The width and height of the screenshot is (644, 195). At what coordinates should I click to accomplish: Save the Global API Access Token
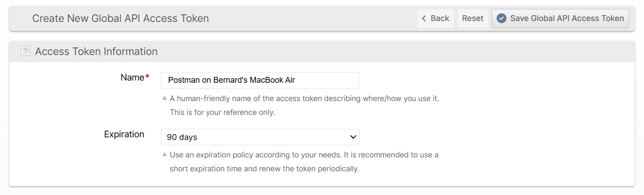560,18
